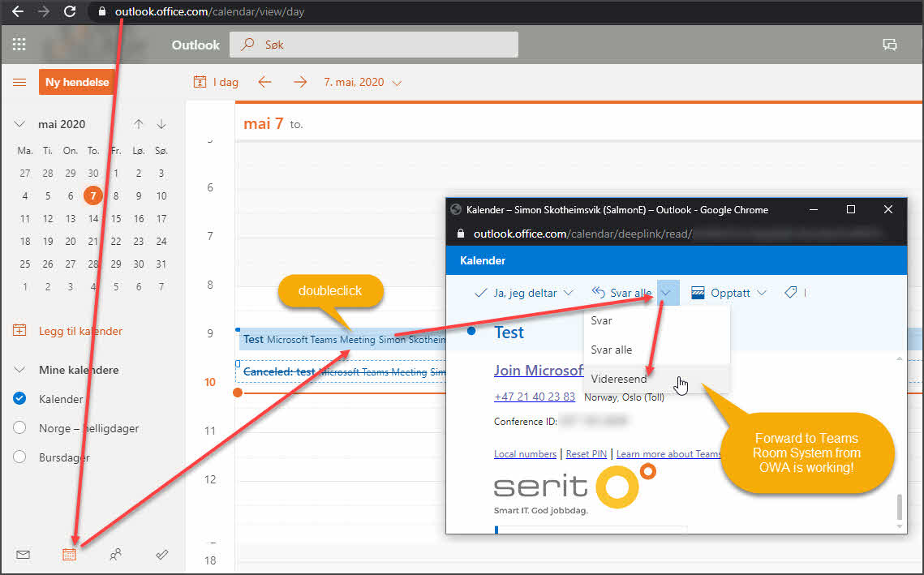Call the +47 21 40 23 83 number link
Image resolution: width=924 pixels, height=575 pixels.
tap(535, 397)
